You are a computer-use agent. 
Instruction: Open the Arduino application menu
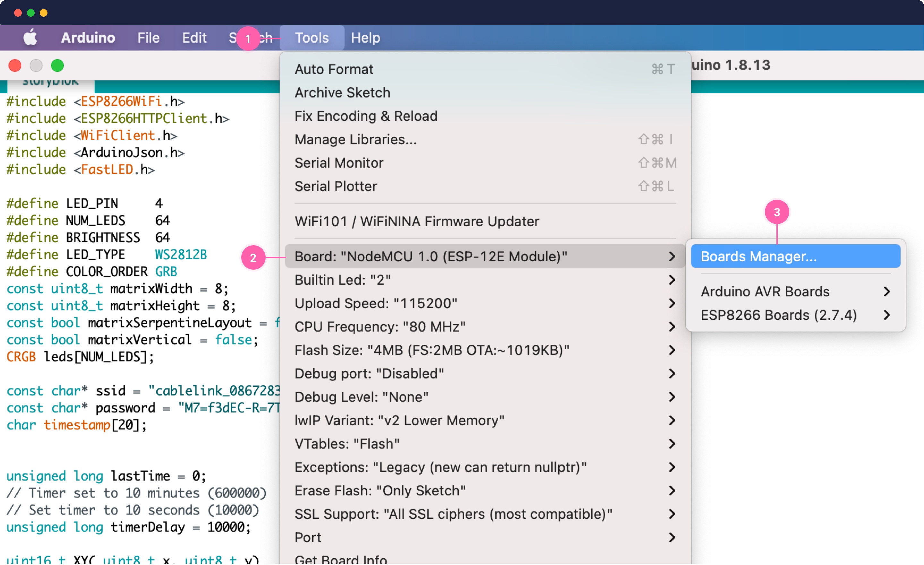88,38
